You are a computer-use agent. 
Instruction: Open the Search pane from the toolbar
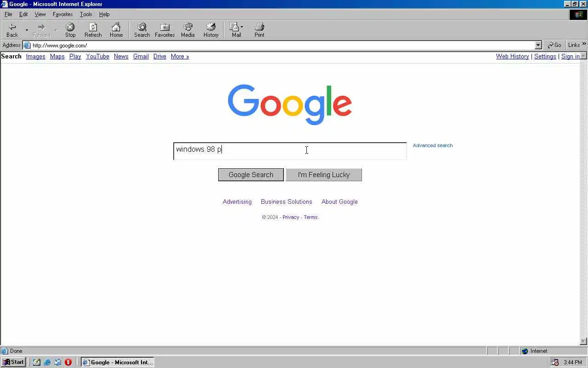click(x=142, y=30)
